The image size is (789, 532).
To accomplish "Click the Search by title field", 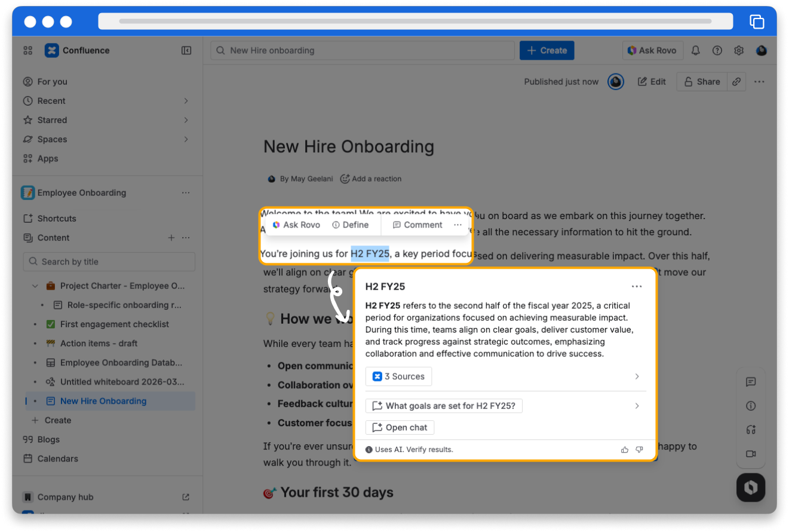I will pos(109,262).
